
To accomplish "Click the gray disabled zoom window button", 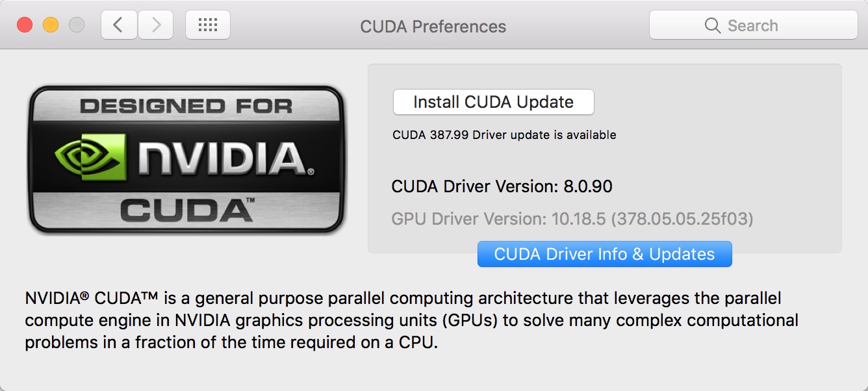I will click(77, 25).
